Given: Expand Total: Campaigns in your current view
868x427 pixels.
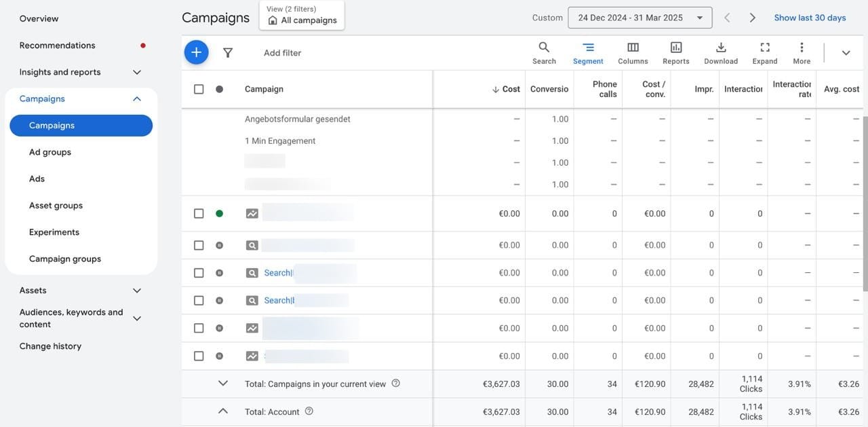Looking at the screenshot, I should tap(223, 384).
